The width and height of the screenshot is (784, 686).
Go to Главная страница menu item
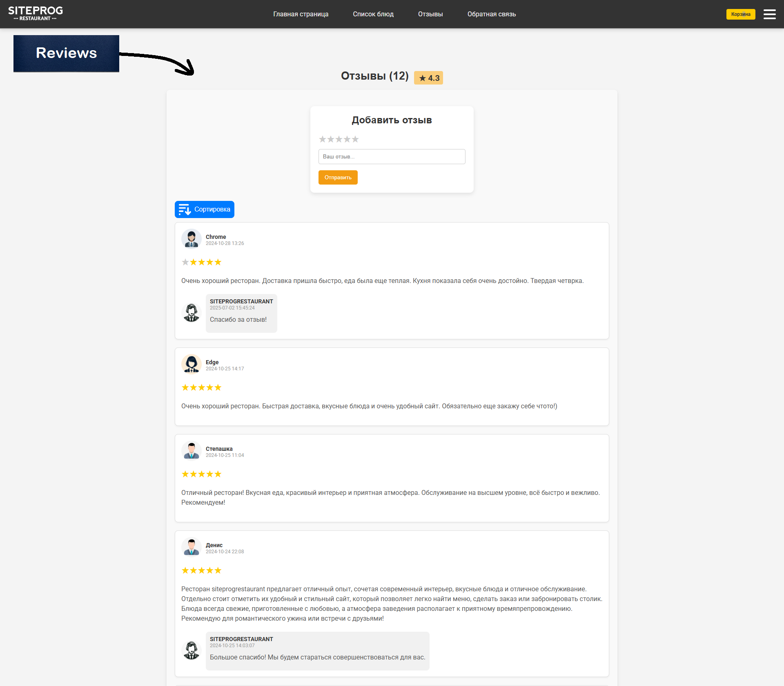301,14
